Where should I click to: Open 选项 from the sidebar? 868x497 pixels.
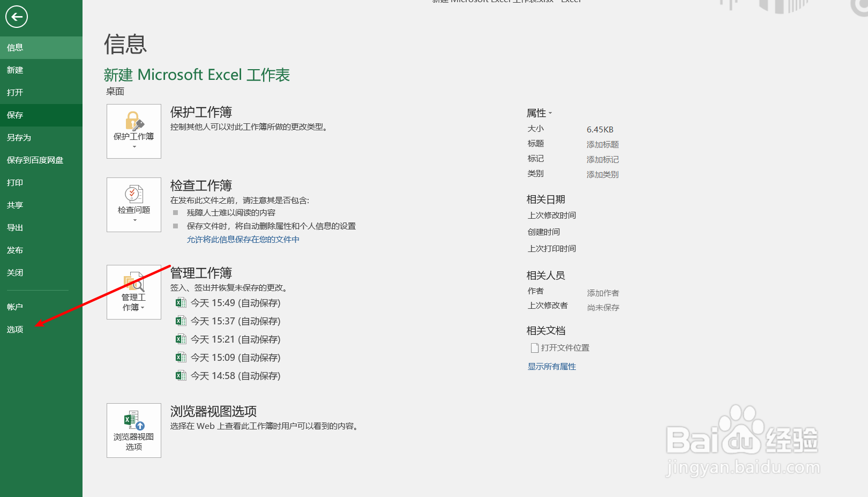pyautogui.click(x=14, y=329)
